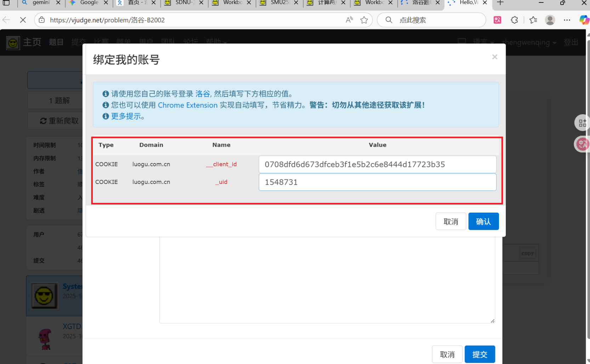Click 取消 next to the 确认 button
The width and height of the screenshot is (590, 364).
click(x=450, y=221)
